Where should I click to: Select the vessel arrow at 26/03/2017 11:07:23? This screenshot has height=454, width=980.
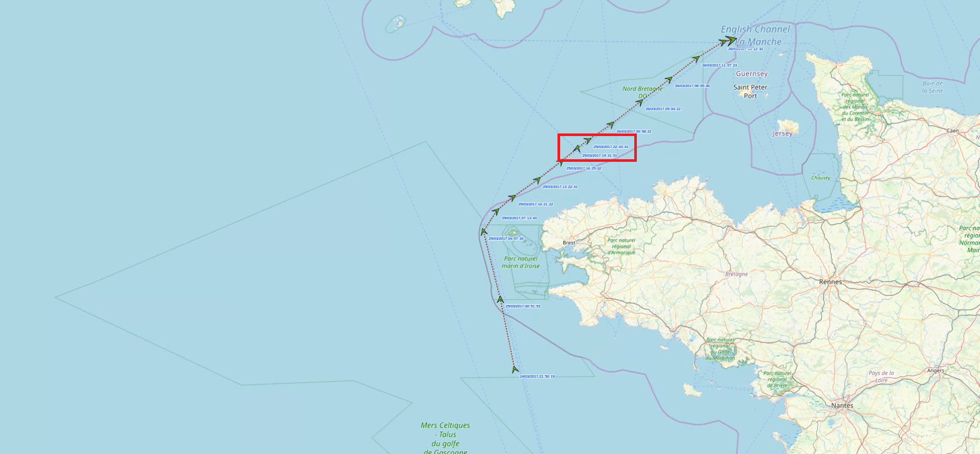pos(696,59)
